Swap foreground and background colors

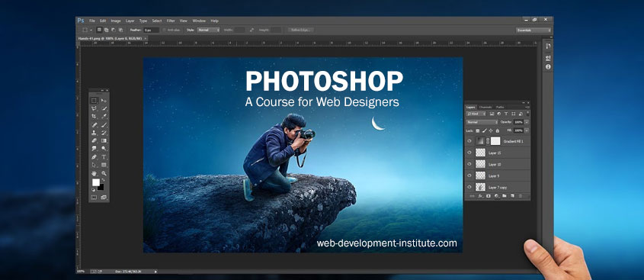[x=104, y=180]
